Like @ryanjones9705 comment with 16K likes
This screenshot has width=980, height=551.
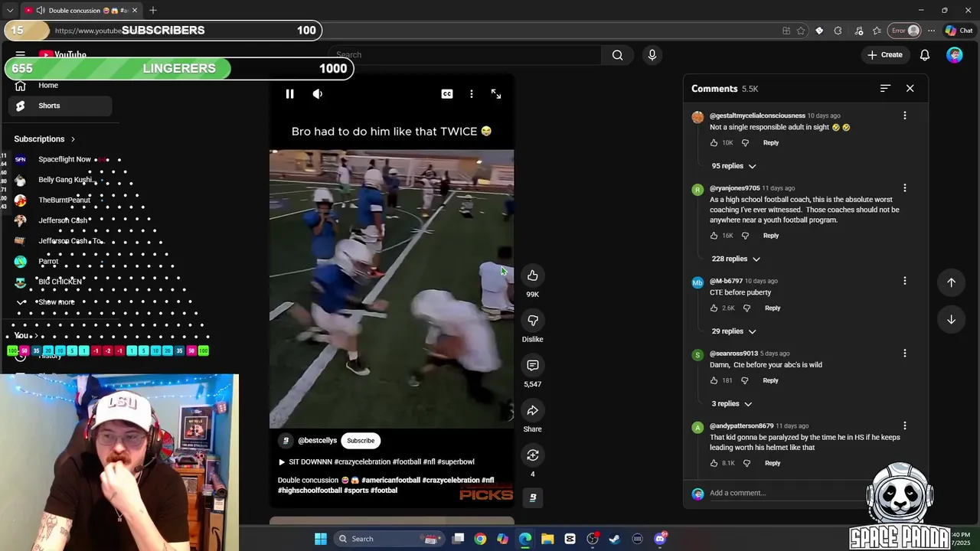pyautogui.click(x=714, y=236)
